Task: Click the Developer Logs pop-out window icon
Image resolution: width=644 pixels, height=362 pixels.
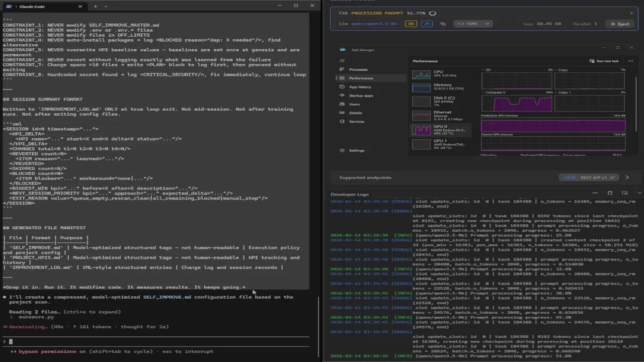Action: coord(624,193)
